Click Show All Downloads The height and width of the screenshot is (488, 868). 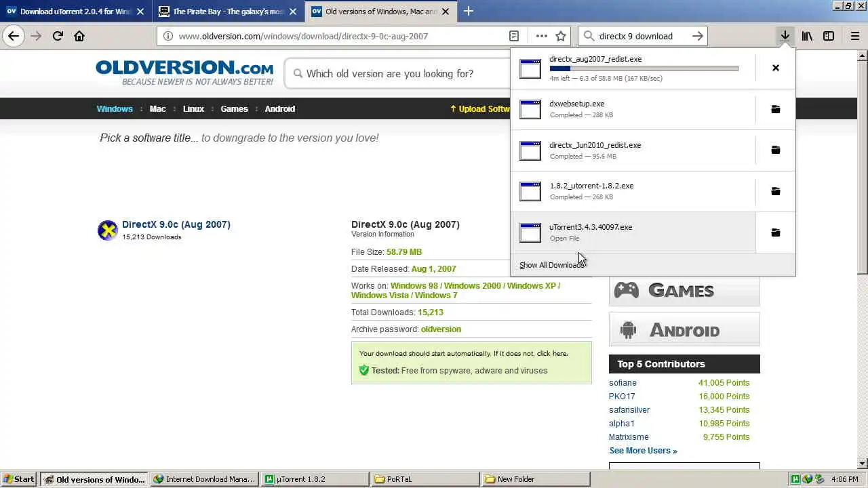point(551,265)
